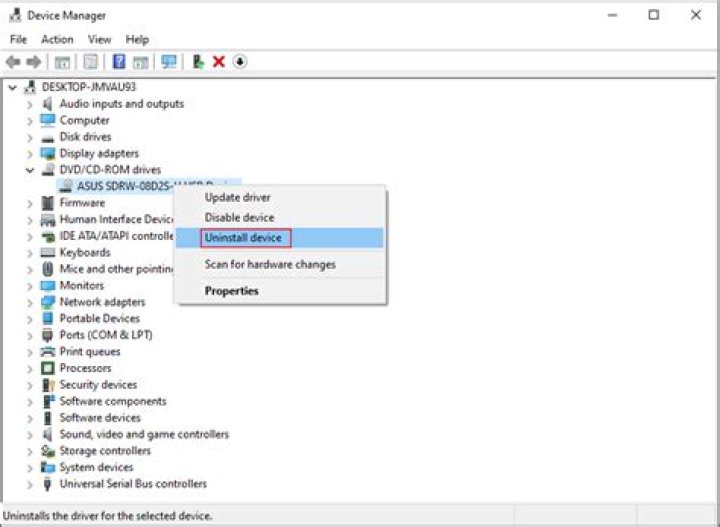Click the Help toolbar icon

(119, 62)
